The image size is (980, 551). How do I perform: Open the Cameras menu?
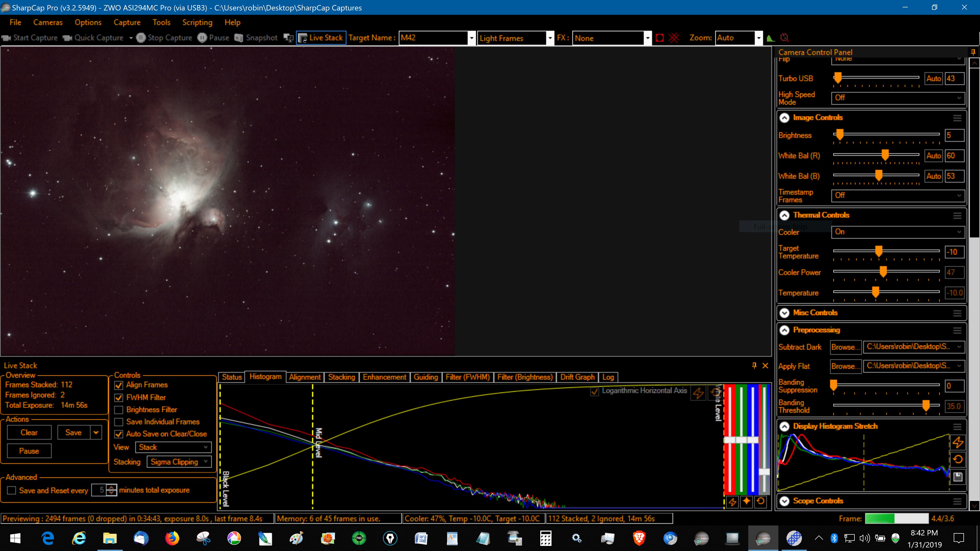(x=48, y=22)
